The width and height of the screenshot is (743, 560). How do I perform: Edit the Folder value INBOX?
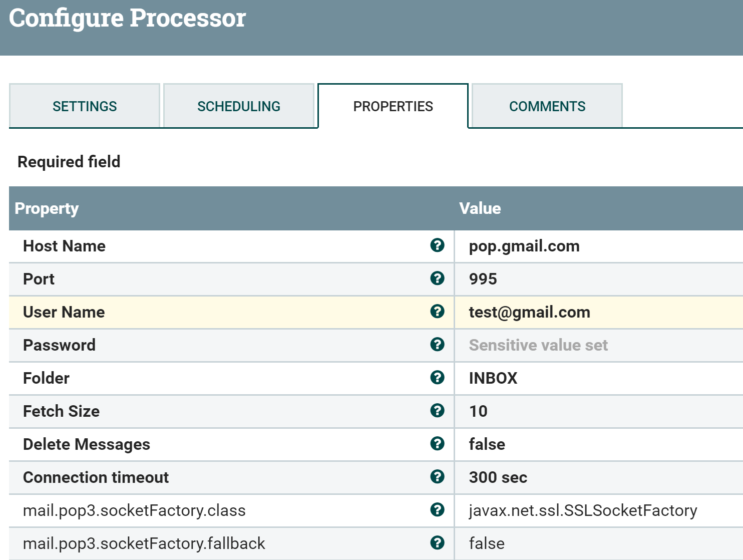pyautogui.click(x=493, y=378)
